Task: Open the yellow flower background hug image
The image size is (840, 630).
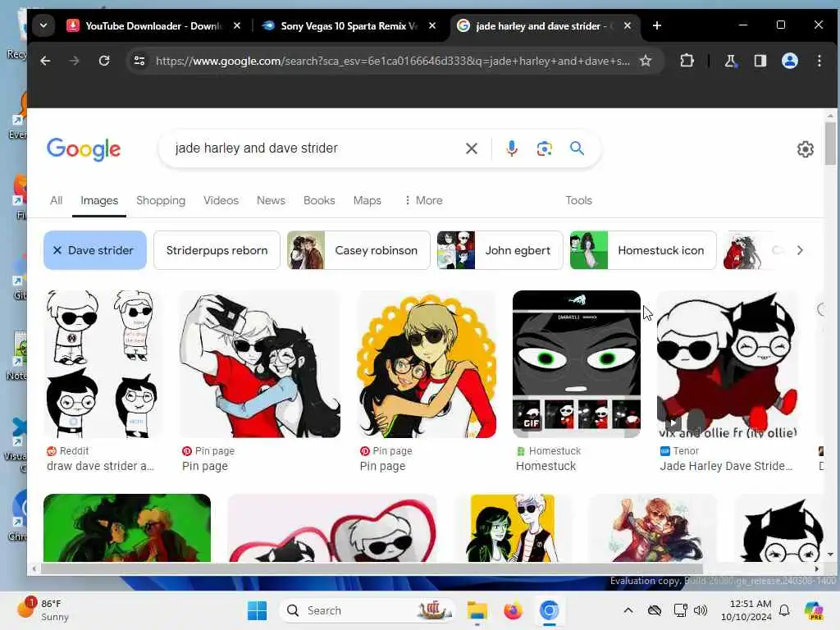Action: [x=427, y=364]
